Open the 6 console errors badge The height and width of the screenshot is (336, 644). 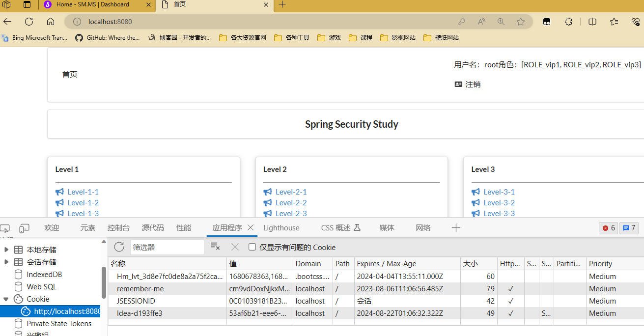(608, 227)
